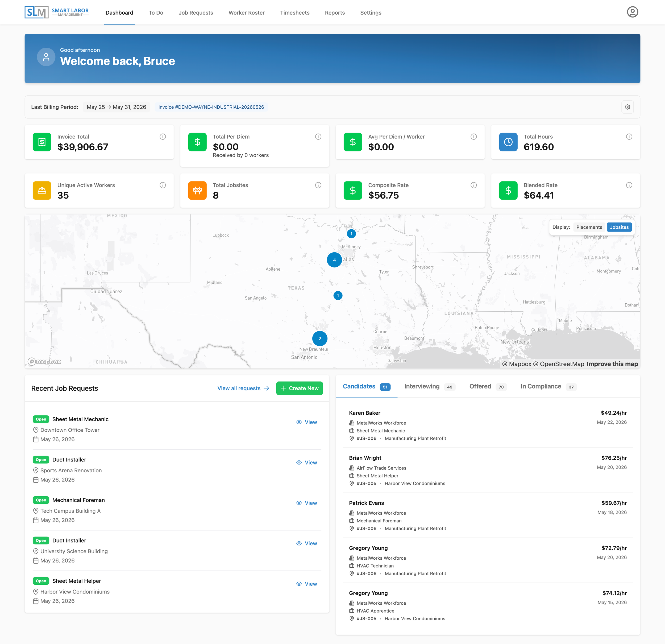Click the Unique Active Workers hard hat icon
The width and height of the screenshot is (665, 644).
coord(42,191)
